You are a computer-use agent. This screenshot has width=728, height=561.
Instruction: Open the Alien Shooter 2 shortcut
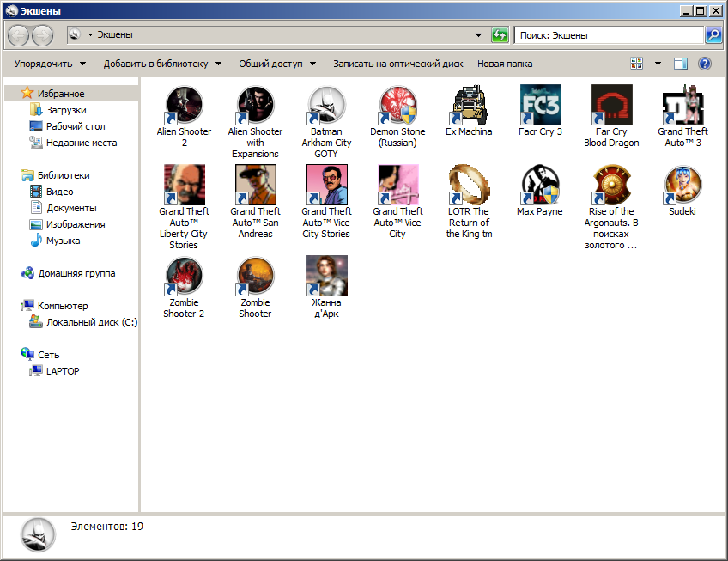click(184, 105)
